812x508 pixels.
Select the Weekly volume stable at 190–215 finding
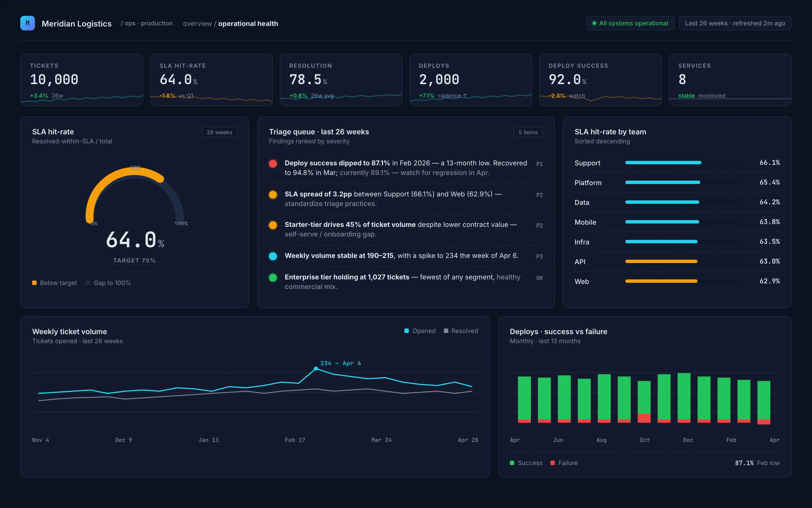tap(406, 256)
